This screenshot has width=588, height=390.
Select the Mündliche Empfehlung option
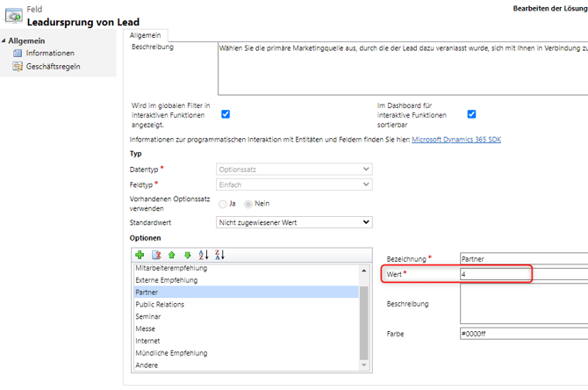(246, 353)
